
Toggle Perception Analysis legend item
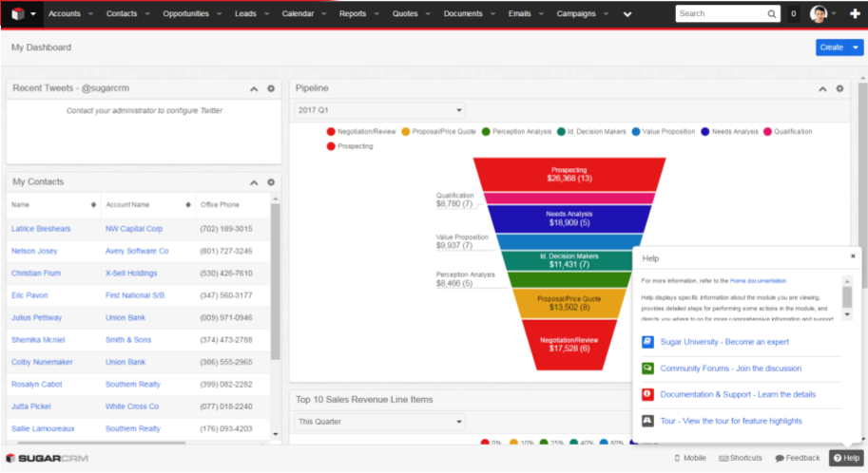point(516,132)
